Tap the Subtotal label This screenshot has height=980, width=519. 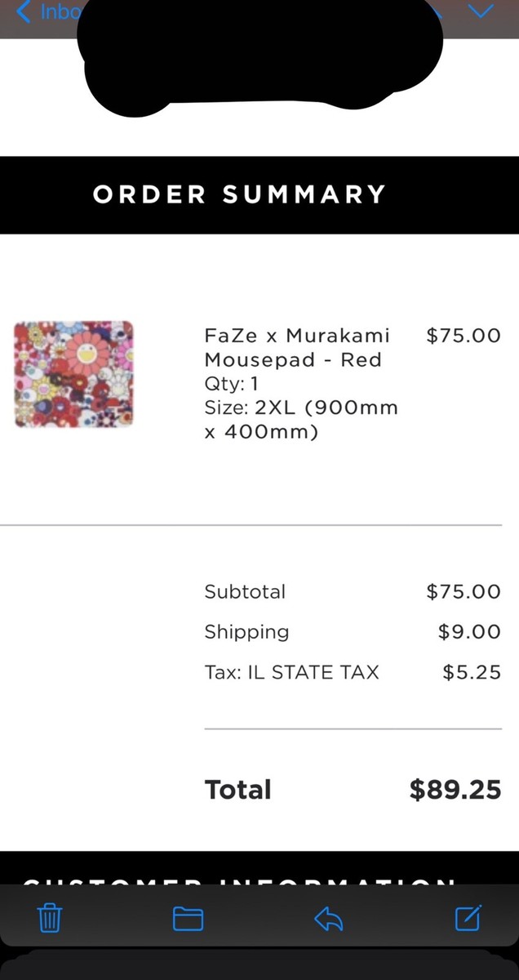pyautogui.click(x=245, y=592)
